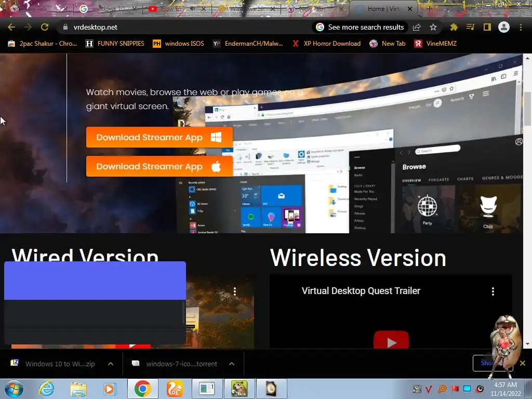Viewport: 532px width, 399px height.
Task: Open the Extensions puzzle icon
Action: (x=454, y=27)
